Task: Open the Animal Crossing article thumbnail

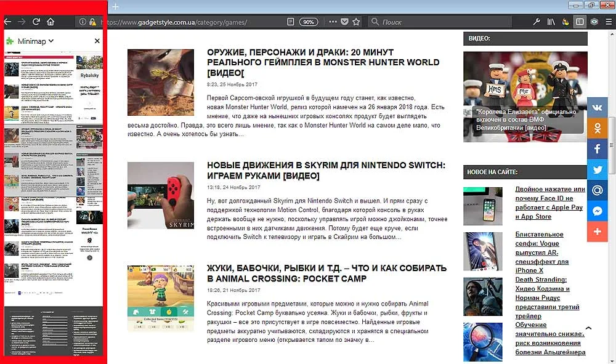Action: 161,299
